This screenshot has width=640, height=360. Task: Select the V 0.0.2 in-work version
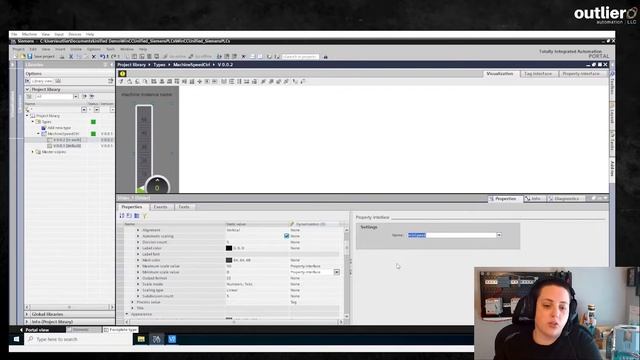67,140
